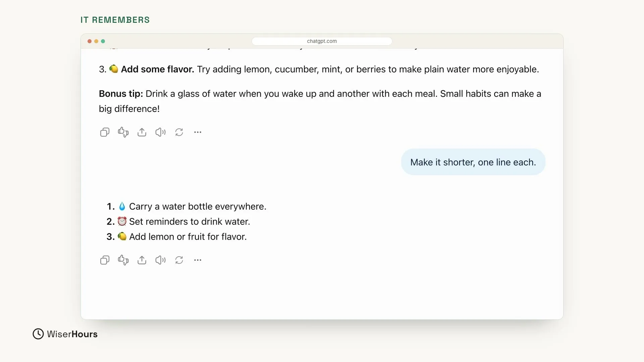Click the yellow minimize window dot
Screen dimensions: 644x362
(x=96, y=41)
